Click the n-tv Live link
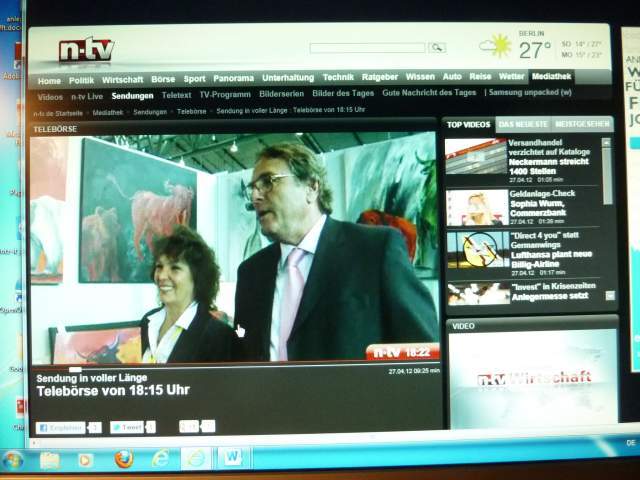 click(87, 96)
